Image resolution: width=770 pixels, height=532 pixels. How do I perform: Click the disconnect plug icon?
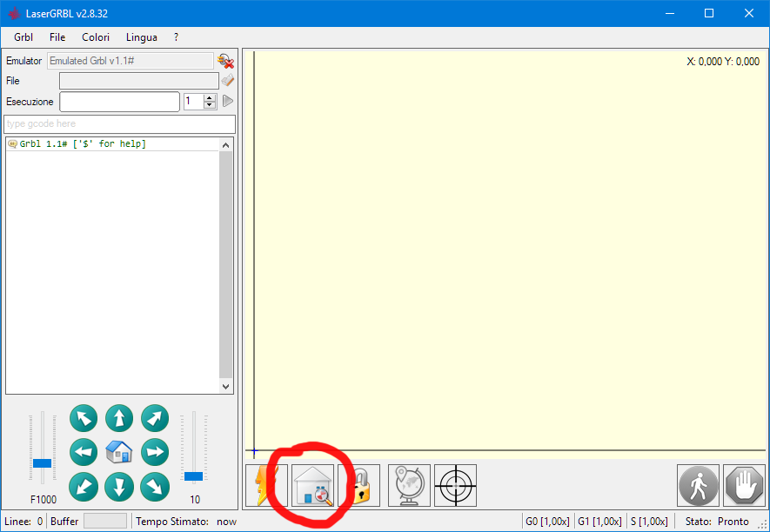(226, 61)
